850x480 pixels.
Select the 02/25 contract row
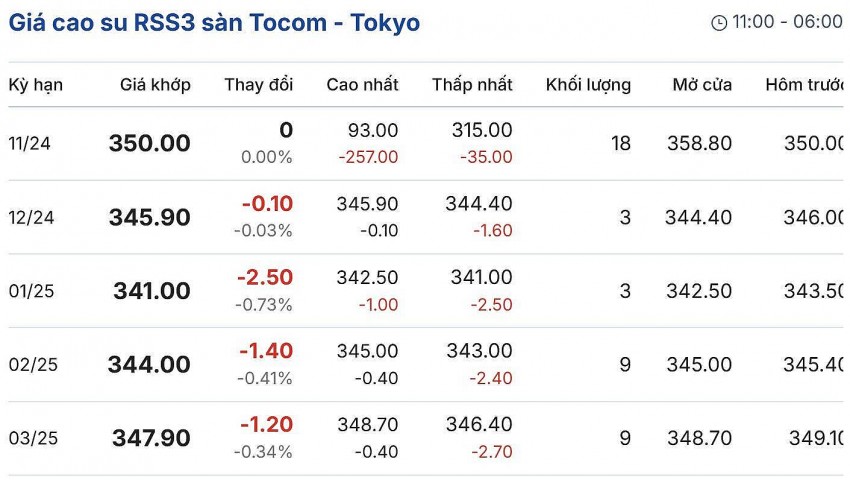pos(32,365)
